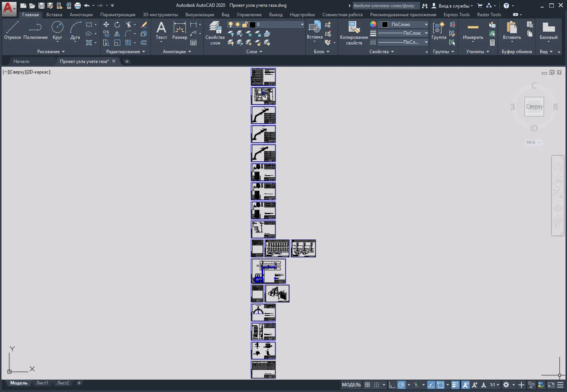The image size is (567, 392).
Task: Expand the Рисование panel
Action: click(x=51, y=52)
